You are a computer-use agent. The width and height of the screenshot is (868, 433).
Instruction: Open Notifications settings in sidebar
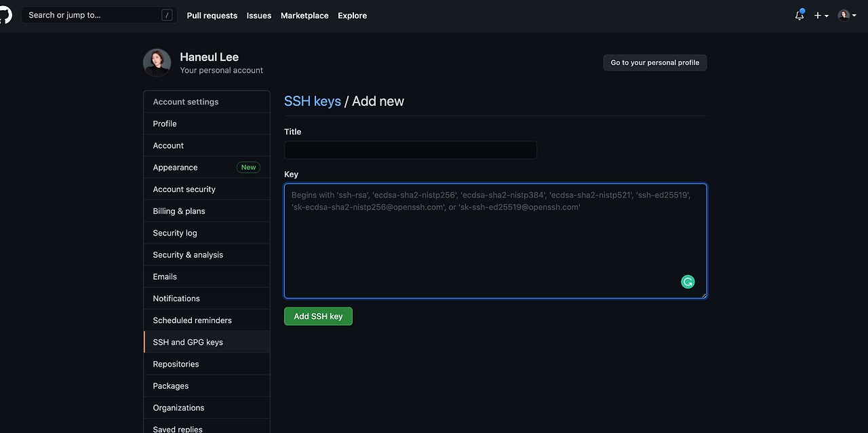tap(207, 298)
